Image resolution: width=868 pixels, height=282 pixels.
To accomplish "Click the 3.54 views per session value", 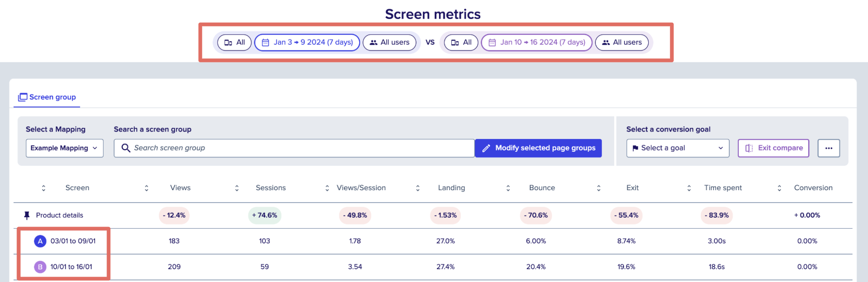I will tap(355, 267).
